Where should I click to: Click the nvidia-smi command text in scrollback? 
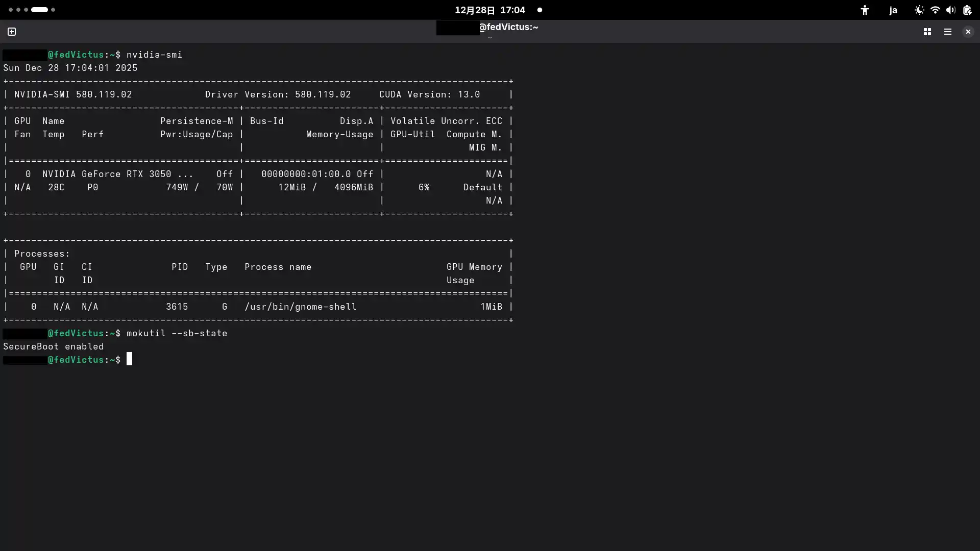(154, 55)
